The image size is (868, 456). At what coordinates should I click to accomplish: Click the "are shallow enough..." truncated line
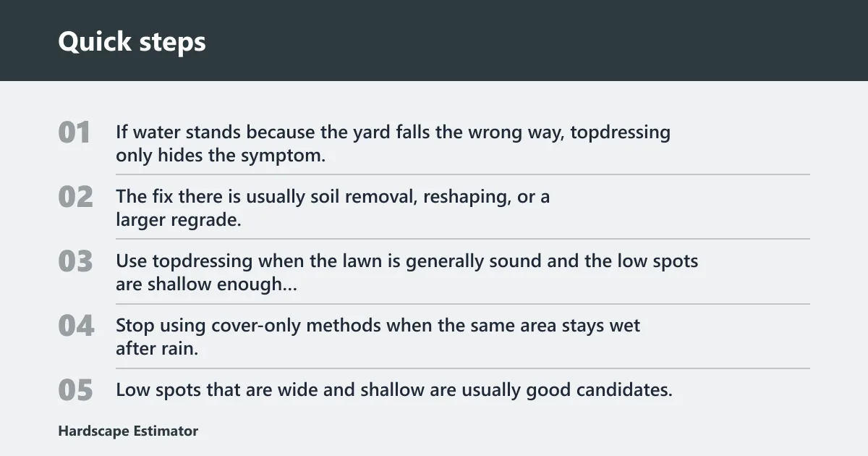pyautogui.click(x=206, y=284)
